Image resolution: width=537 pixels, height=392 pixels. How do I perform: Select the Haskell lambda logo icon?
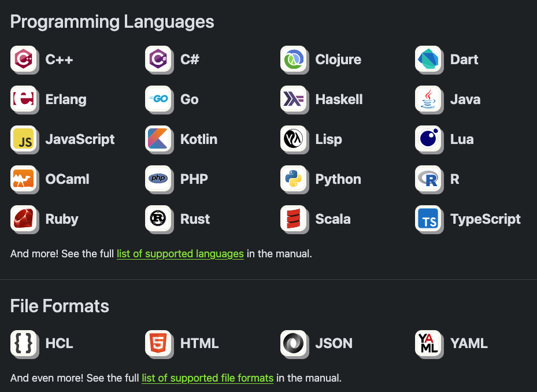point(294,99)
